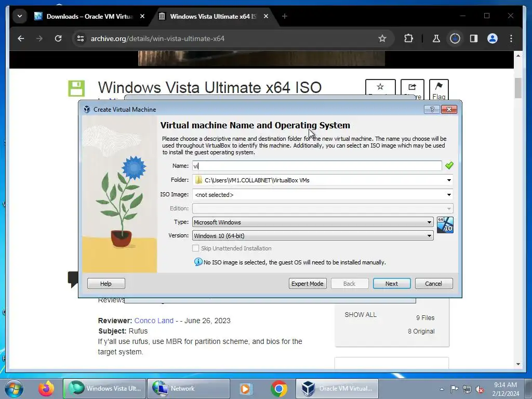Open Windows Vista Ult... taskbar item
Screen dimensions: 532x399
tap(104, 389)
